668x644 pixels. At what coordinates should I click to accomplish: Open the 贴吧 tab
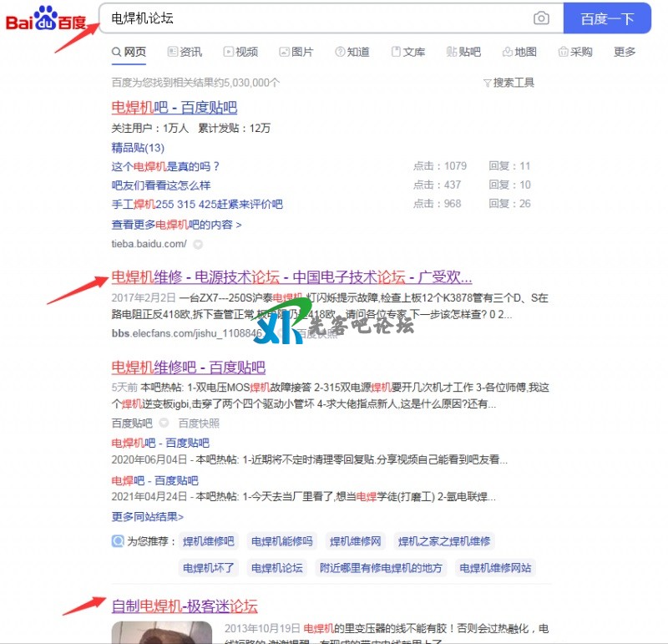tap(464, 52)
